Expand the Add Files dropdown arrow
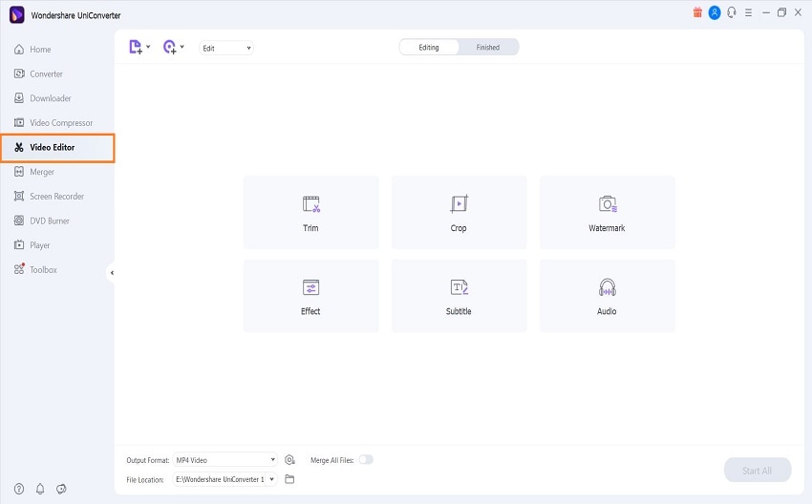This screenshot has width=812, height=504. (148, 47)
